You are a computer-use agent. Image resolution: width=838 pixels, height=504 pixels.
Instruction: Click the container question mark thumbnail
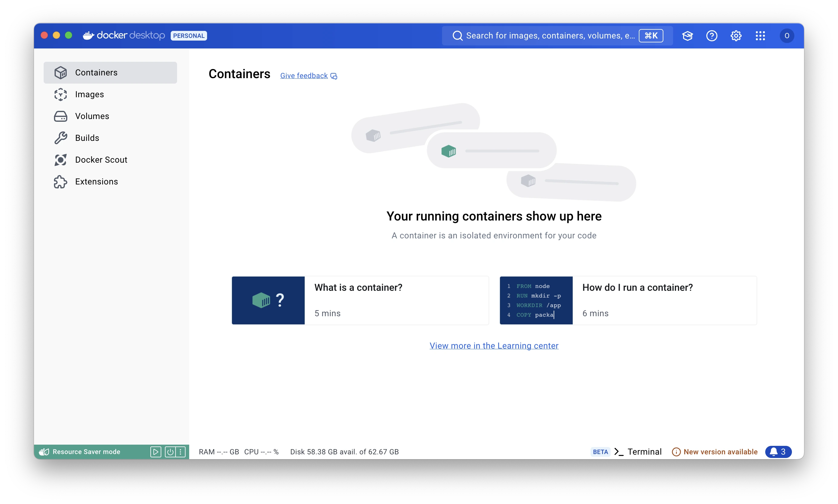[268, 300]
